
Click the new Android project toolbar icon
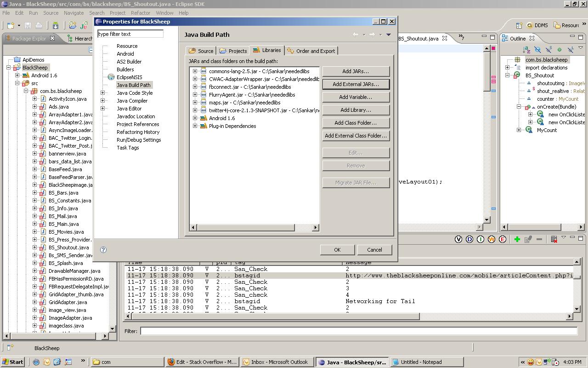[72, 25]
